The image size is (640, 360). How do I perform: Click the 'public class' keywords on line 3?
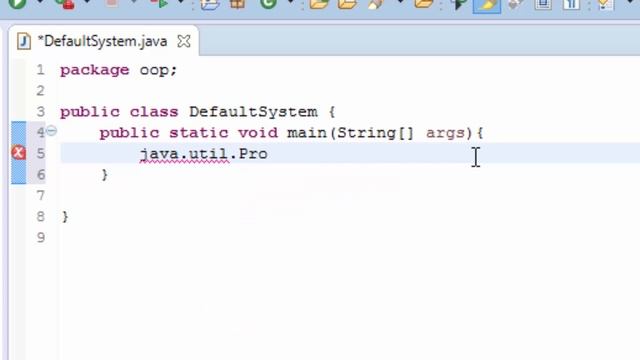(x=119, y=112)
